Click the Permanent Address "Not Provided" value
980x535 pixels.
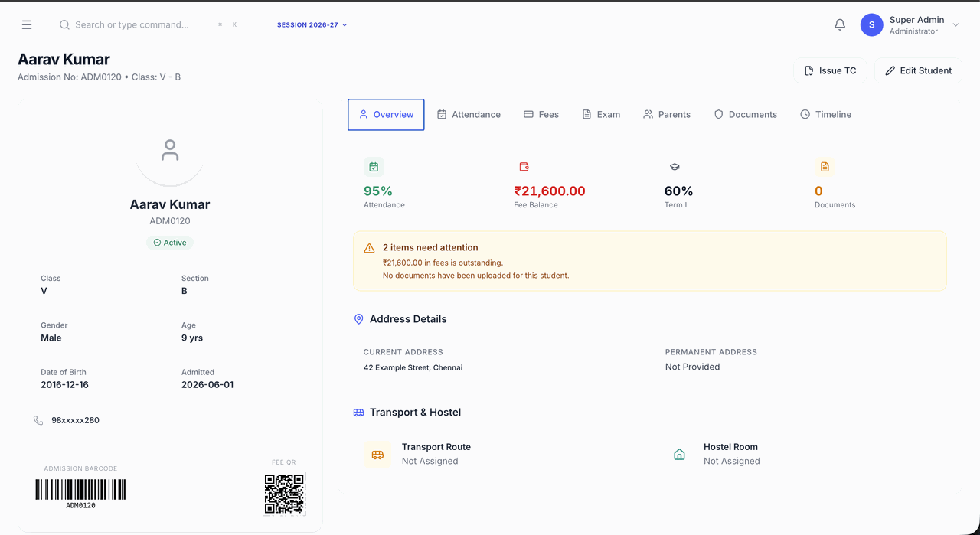(x=692, y=367)
